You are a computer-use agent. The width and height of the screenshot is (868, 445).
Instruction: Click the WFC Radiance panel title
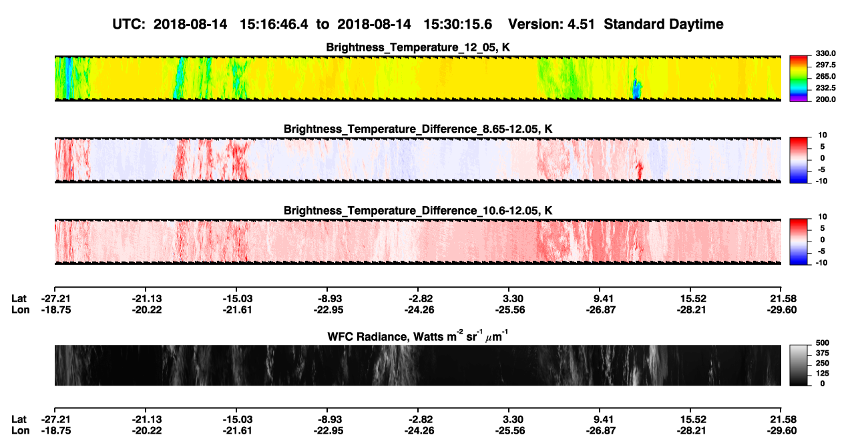418,336
